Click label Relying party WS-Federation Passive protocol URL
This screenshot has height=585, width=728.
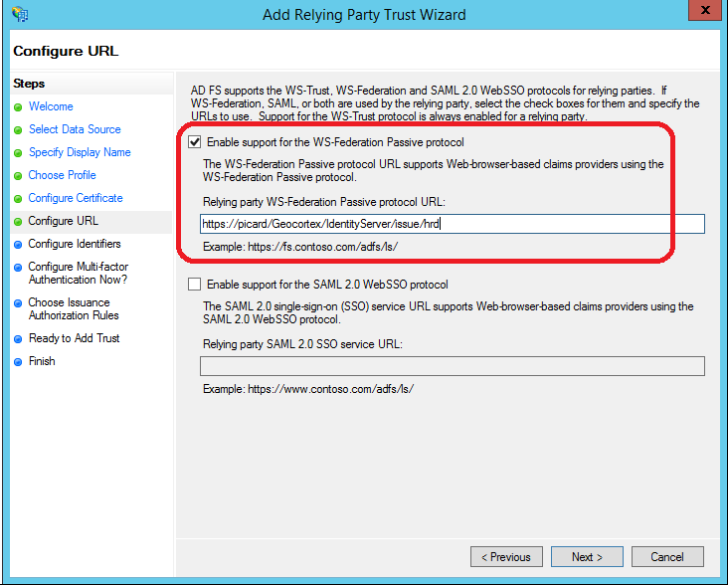[x=324, y=202]
